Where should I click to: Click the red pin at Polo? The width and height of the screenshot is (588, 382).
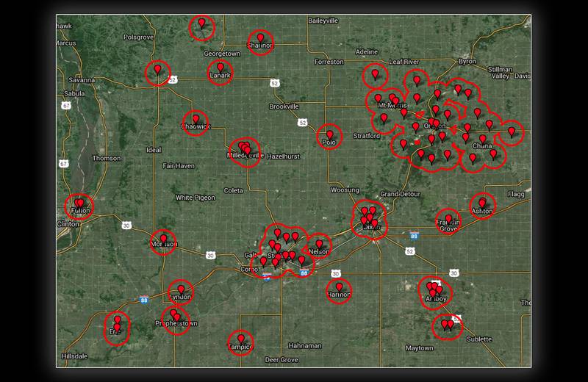coord(329,135)
